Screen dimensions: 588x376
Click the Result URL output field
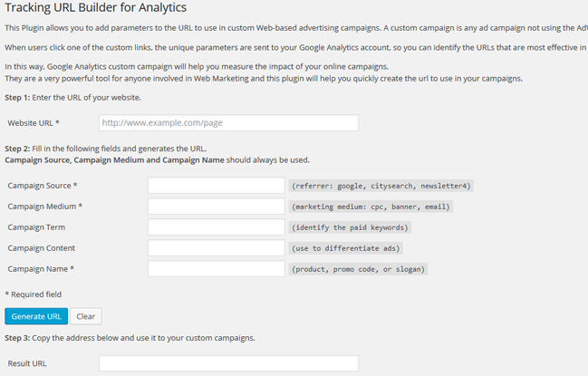click(x=228, y=363)
